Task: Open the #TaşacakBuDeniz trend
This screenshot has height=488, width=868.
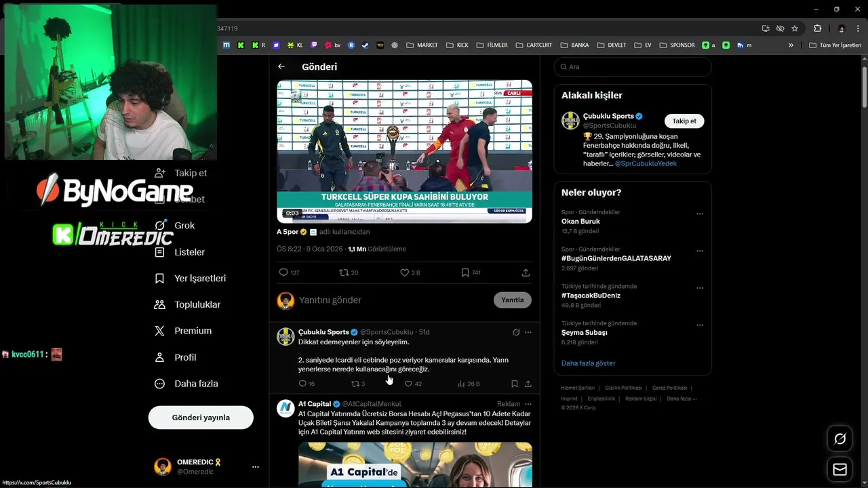Action: (591, 296)
